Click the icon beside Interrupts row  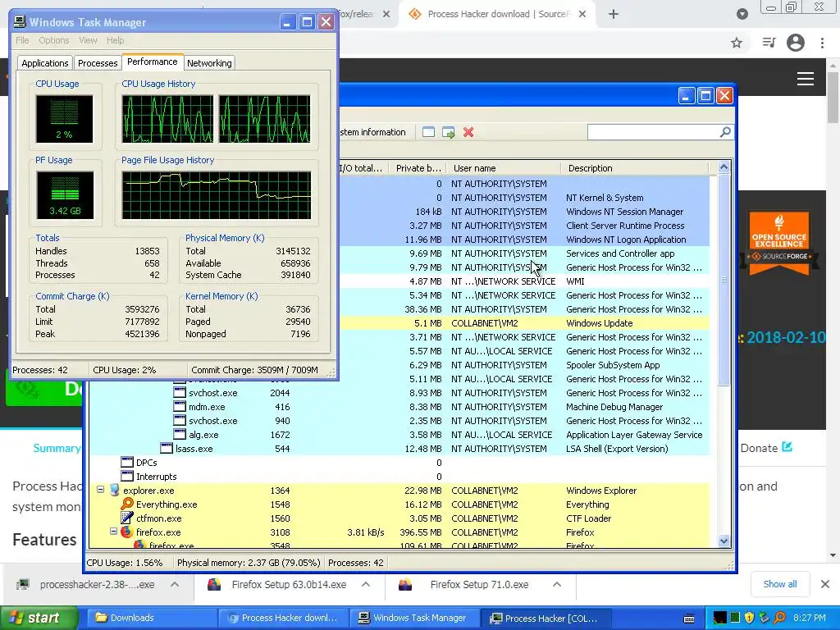click(x=127, y=477)
